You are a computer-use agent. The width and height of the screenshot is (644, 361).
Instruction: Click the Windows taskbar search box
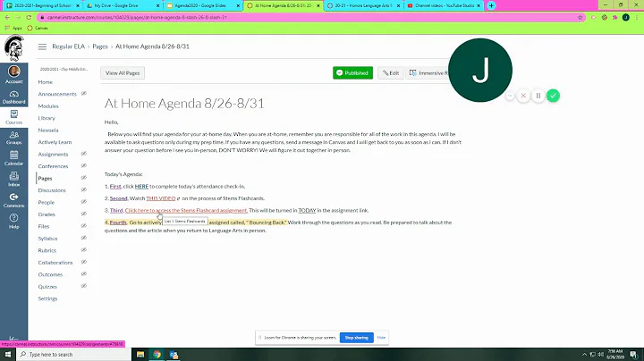[x=74, y=355]
